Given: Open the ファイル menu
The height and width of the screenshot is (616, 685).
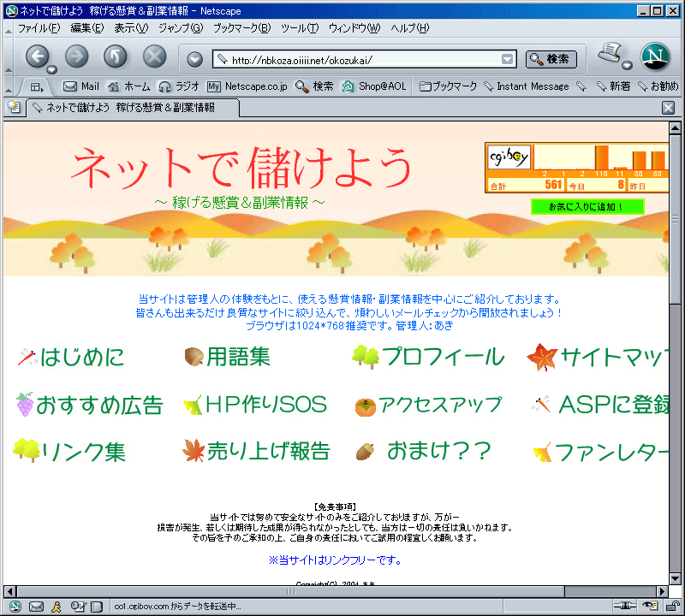Looking at the screenshot, I should pyautogui.click(x=39, y=28).
